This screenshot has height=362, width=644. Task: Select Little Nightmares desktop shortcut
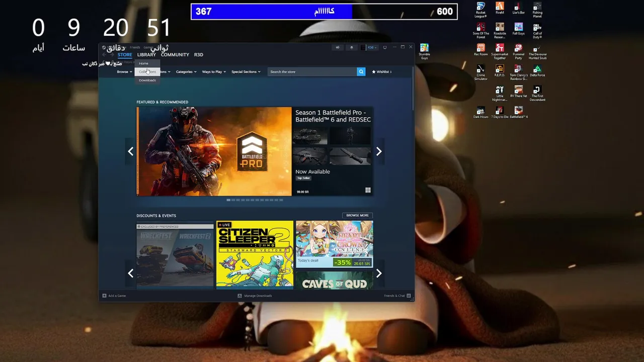coord(500,94)
